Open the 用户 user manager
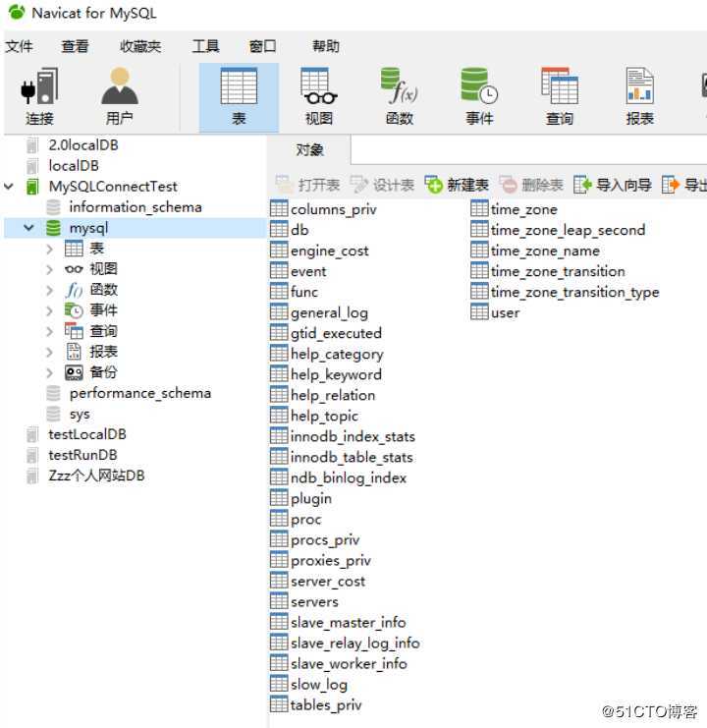The height and width of the screenshot is (728, 707). (119, 97)
